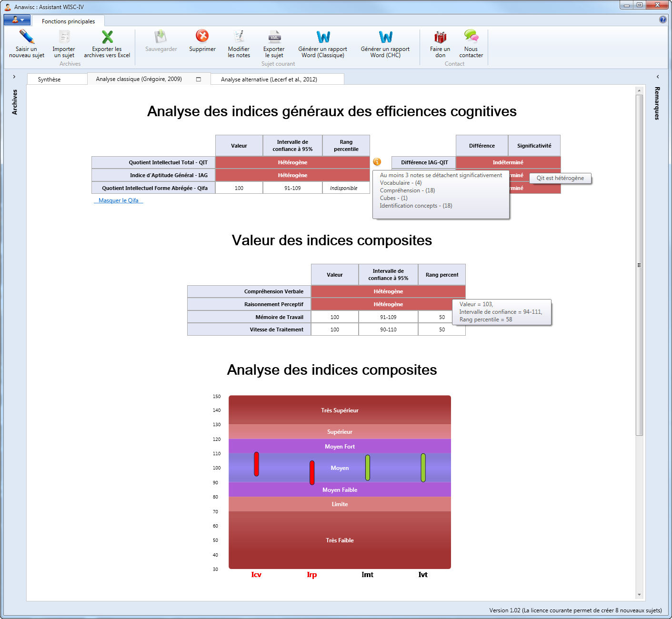Toggle the detach box on Analyse classique tab
672x619 pixels.
pyautogui.click(x=199, y=80)
